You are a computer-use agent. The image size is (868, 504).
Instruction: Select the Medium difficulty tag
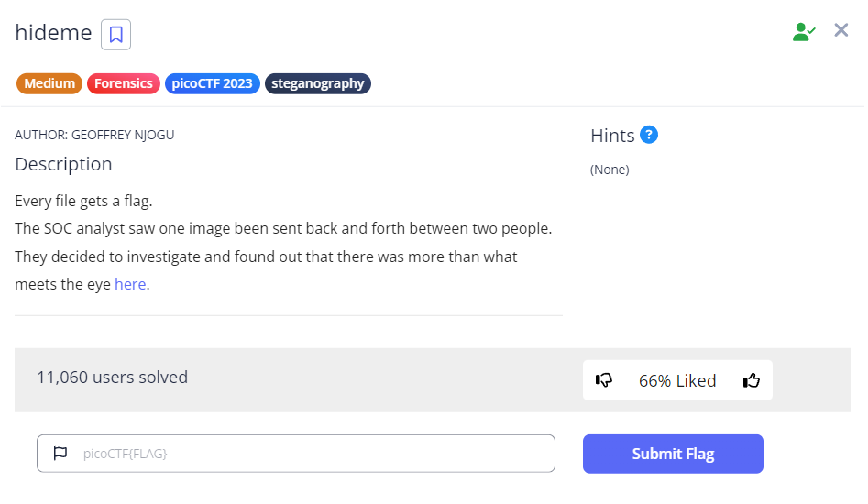coord(49,83)
